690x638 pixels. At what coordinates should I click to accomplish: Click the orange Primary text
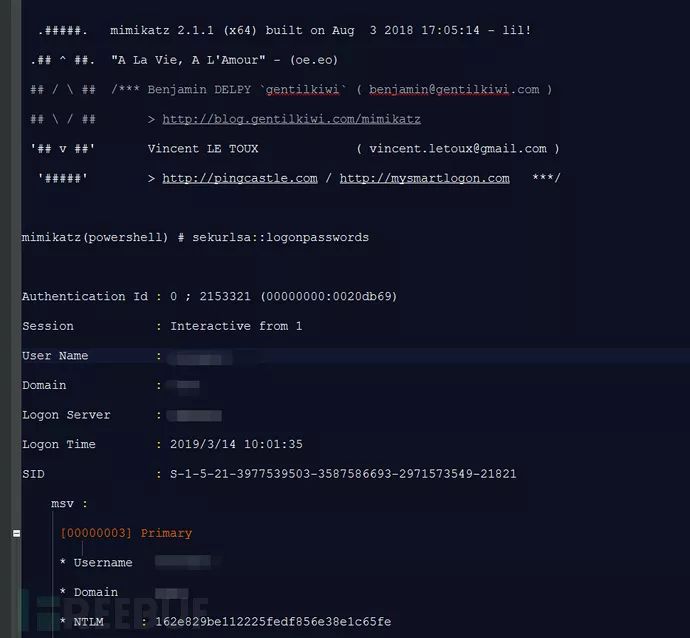coord(166,533)
